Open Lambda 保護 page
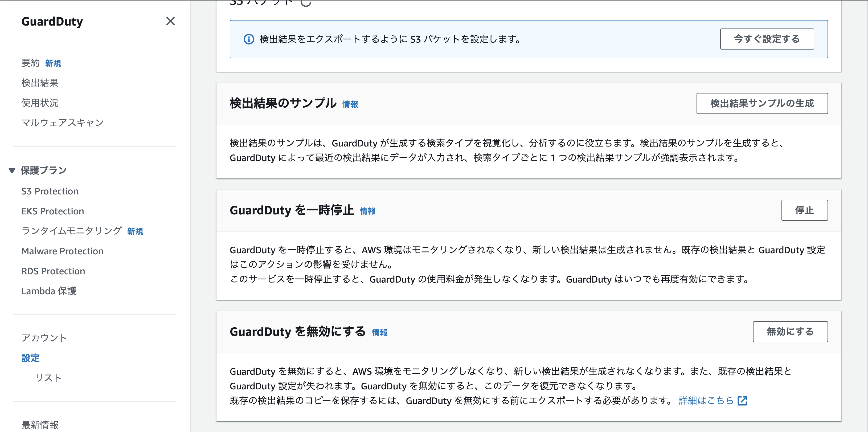 pyautogui.click(x=49, y=291)
